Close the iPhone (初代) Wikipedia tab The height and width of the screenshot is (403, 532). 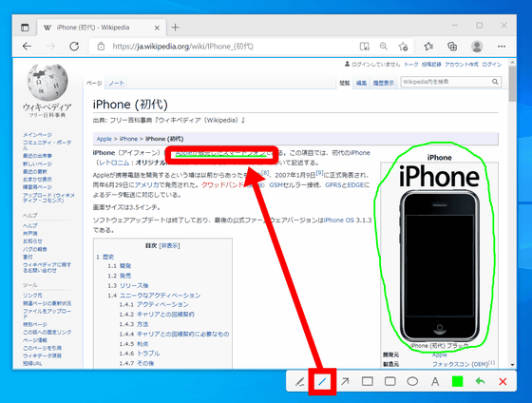point(157,28)
